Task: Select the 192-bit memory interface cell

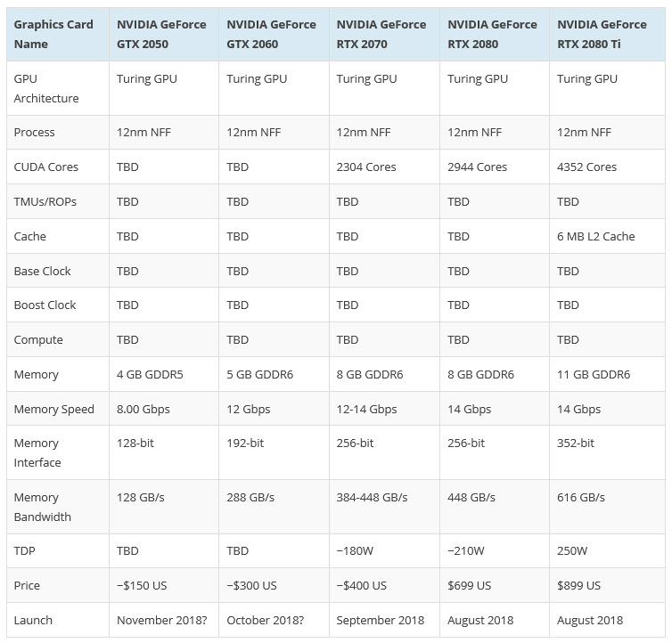Action: coord(245,443)
